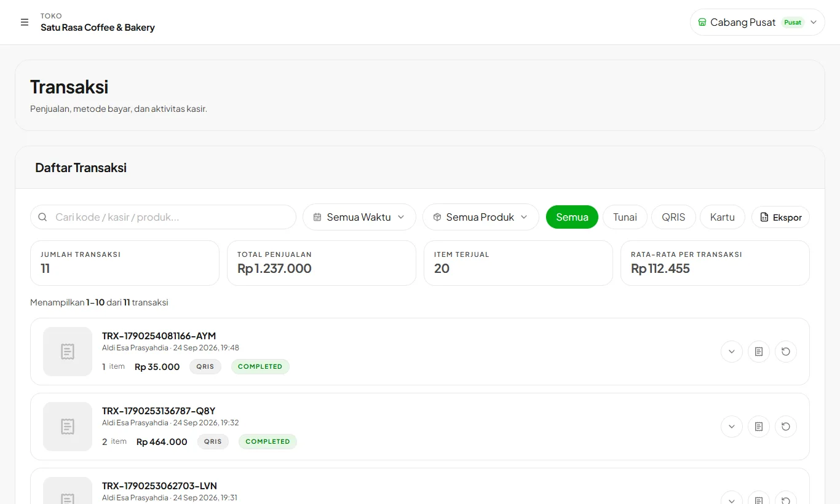Click the Rp 464.000 amount
Viewport: 840px width, 504px height.
click(x=162, y=442)
